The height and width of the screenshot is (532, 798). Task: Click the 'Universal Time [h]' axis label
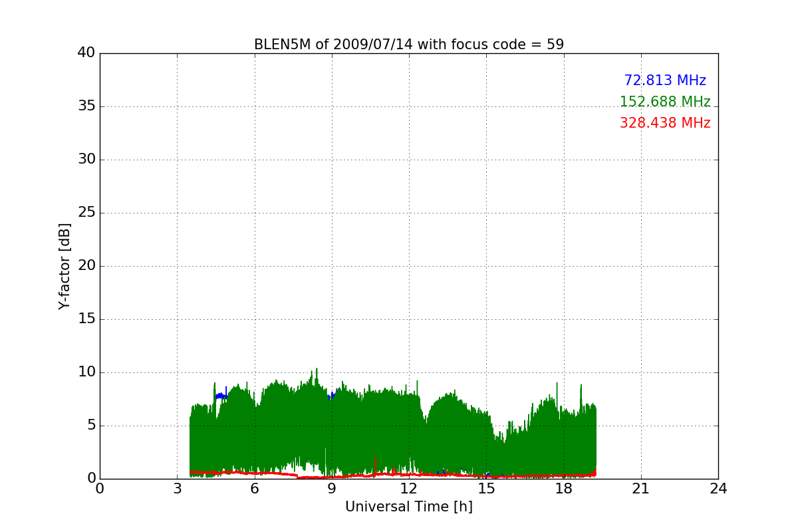pos(409,507)
